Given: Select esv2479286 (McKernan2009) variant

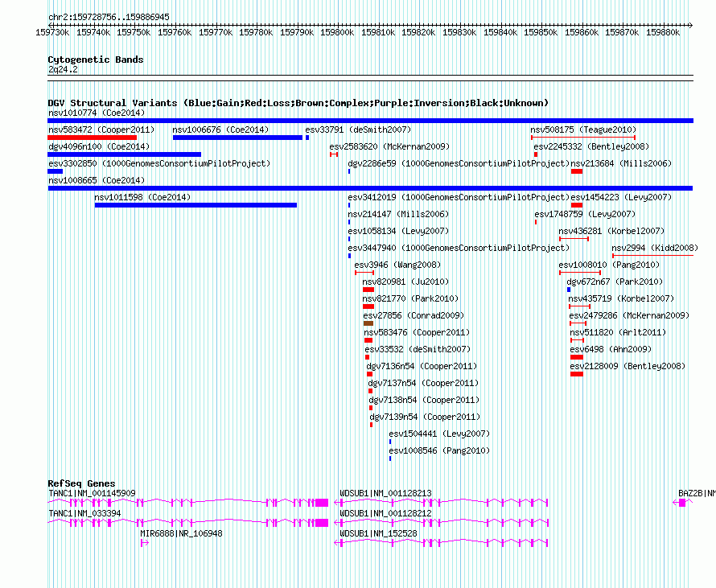Looking at the screenshot, I should point(629,315).
